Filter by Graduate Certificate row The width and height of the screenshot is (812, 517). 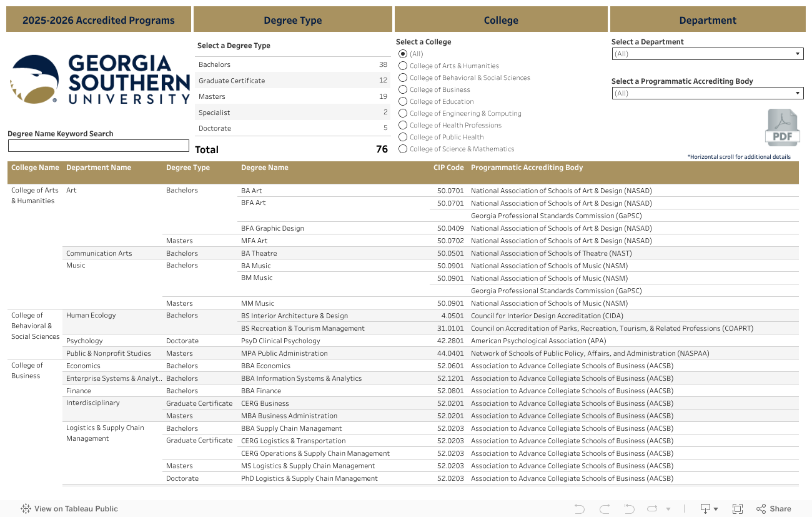(x=292, y=80)
